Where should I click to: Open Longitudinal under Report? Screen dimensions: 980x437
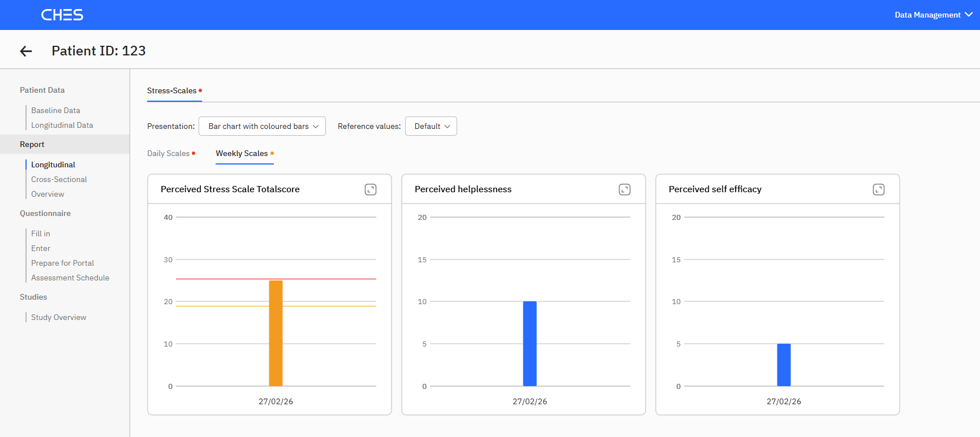[53, 165]
